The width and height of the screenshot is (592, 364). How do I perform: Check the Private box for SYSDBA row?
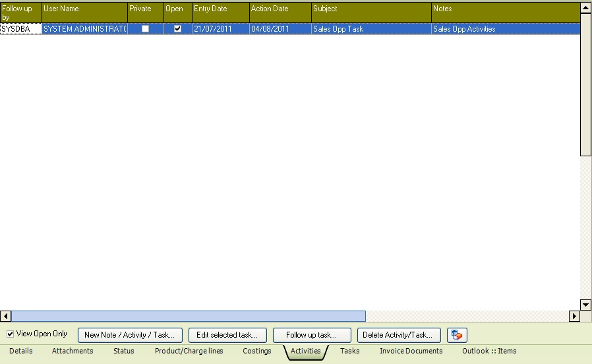point(145,29)
